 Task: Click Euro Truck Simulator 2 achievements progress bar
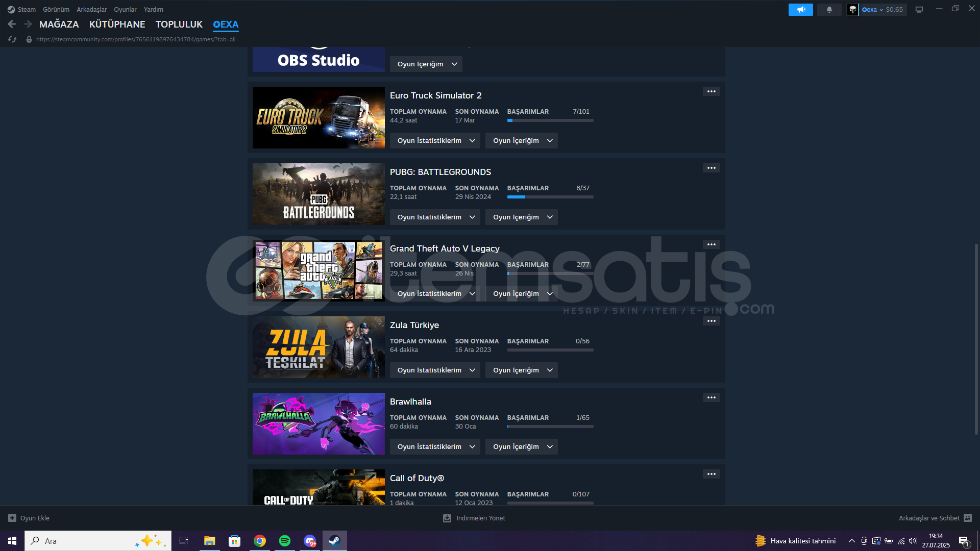coord(550,120)
